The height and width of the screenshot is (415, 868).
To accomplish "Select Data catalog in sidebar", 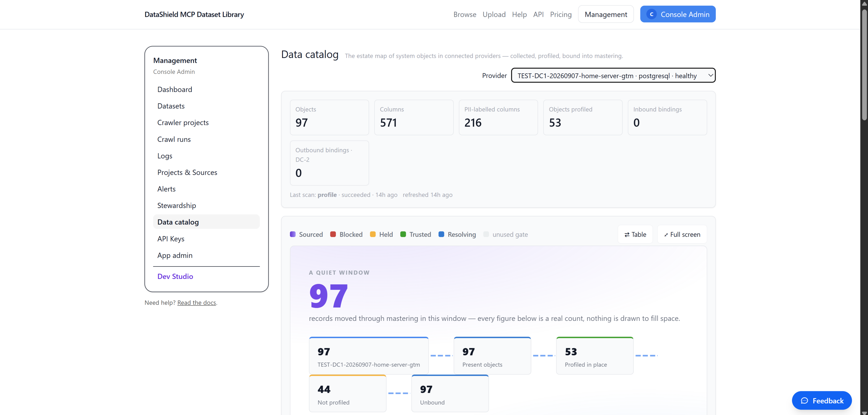I will coord(206,222).
